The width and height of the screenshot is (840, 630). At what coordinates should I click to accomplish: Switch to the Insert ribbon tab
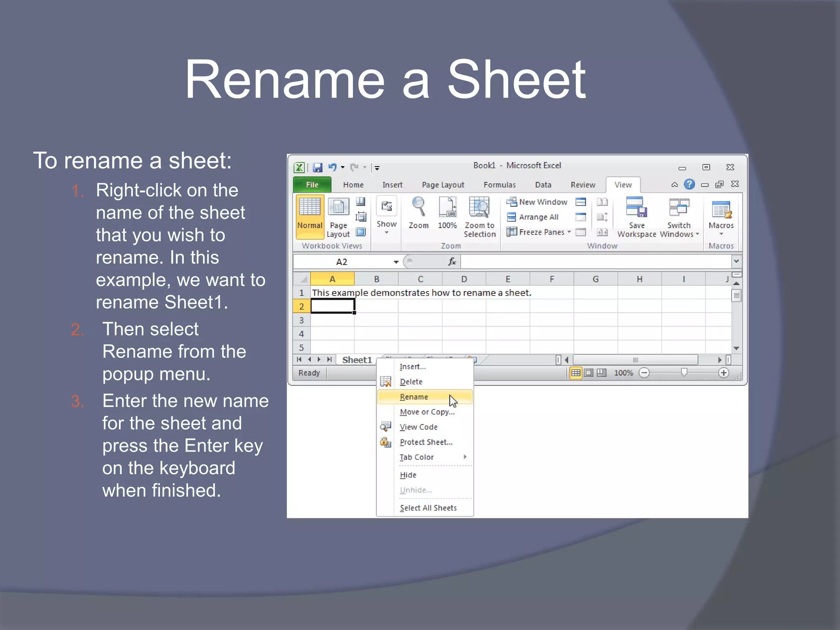[x=393, y=185]
